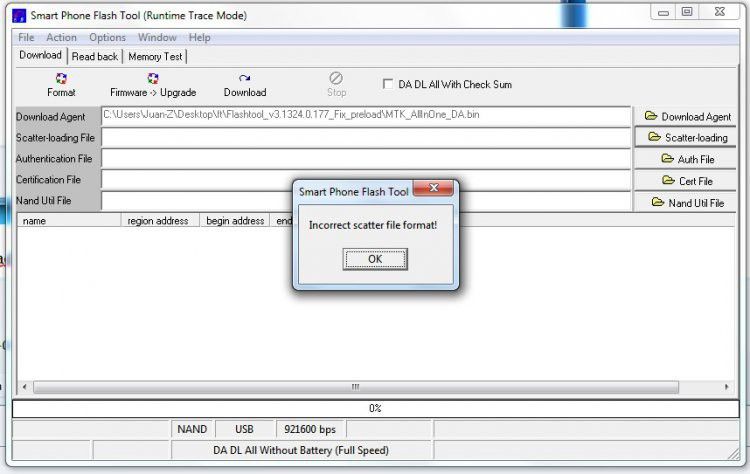
Task: Click the Certification File field
Action: tap(366, 180)
